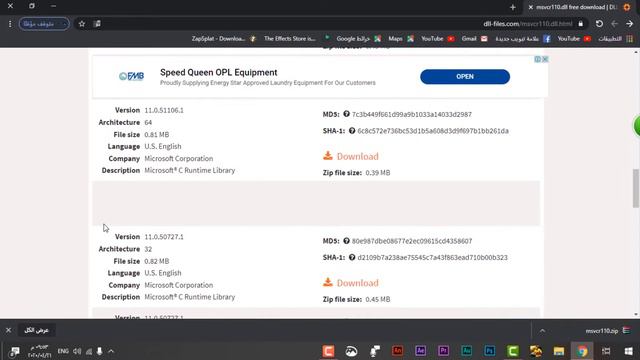
Task: Open the Chrome three-dot menu
Action: click(x=10, y=24)
